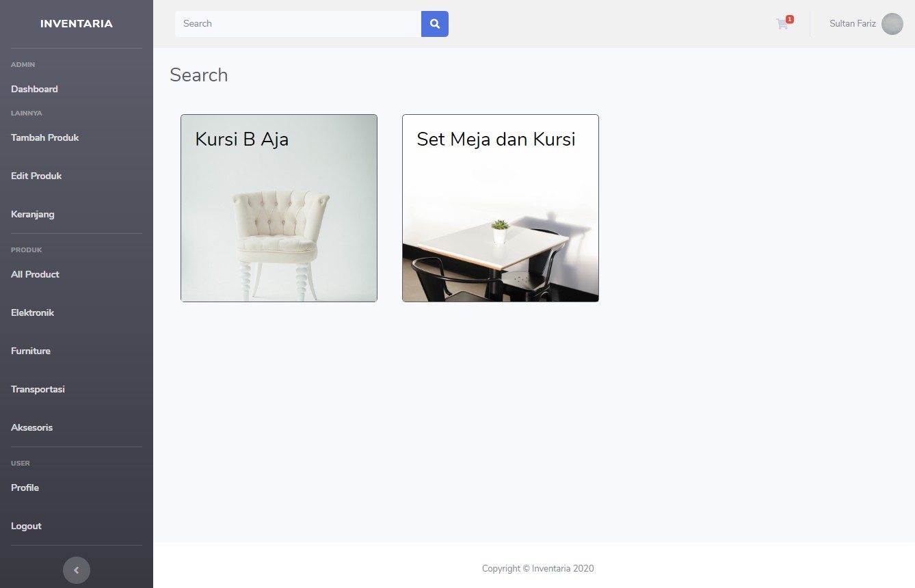
Task: Click the profile avatar next to Sultan Fariz
Action: coord(892,24)
